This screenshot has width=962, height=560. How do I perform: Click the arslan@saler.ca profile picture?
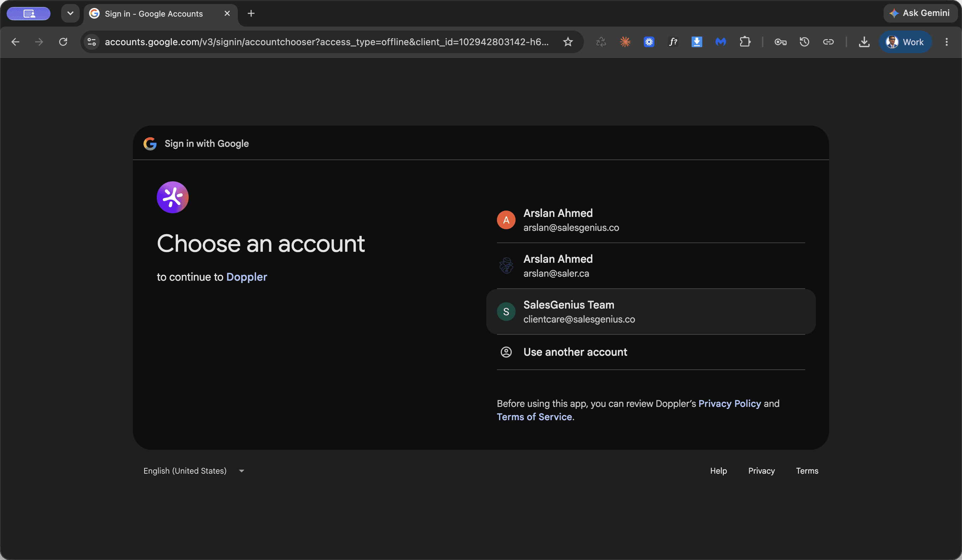506,266
